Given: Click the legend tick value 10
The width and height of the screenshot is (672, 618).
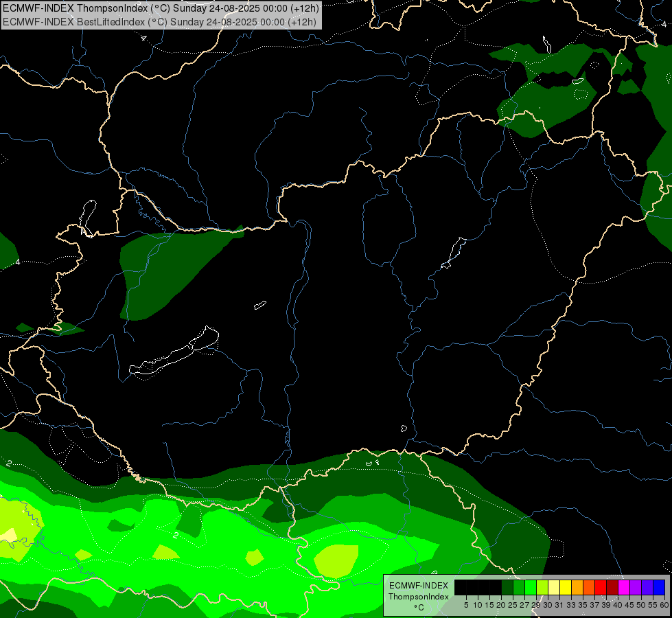Looking at the screenshot, I should point(478,605).
